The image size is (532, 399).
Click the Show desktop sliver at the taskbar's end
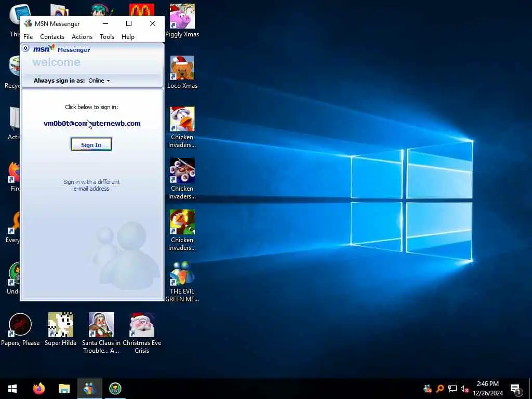[530, 389]
